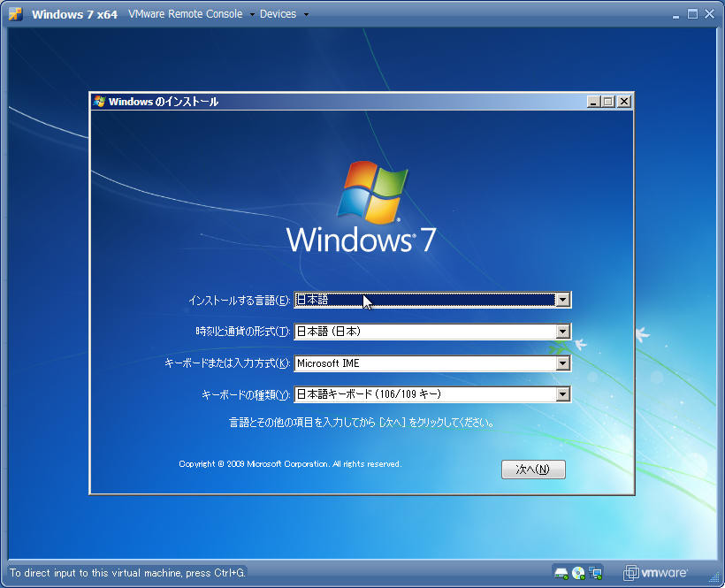This screenshot has height=588, width=725.
Task: Expand the install language dropdown arrow
Action: [562, 300]
